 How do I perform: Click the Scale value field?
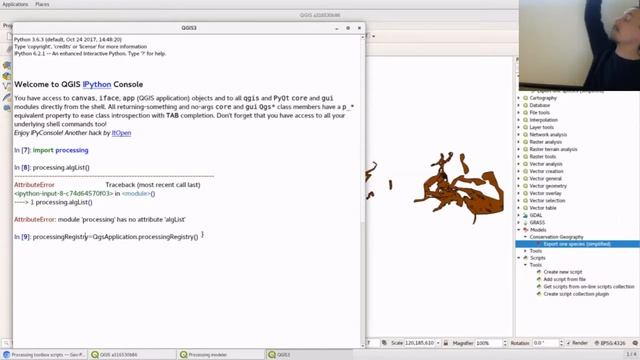pos(420,343)
